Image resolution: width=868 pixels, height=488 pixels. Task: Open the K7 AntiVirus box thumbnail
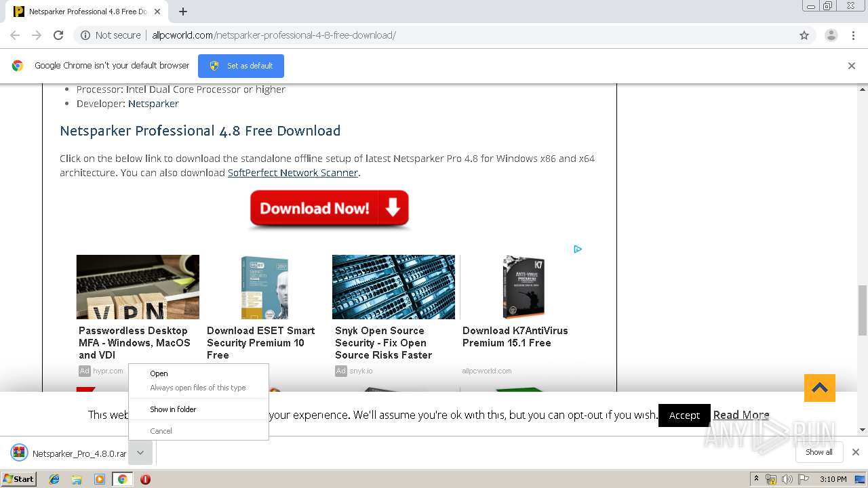(x=523, y=287)
